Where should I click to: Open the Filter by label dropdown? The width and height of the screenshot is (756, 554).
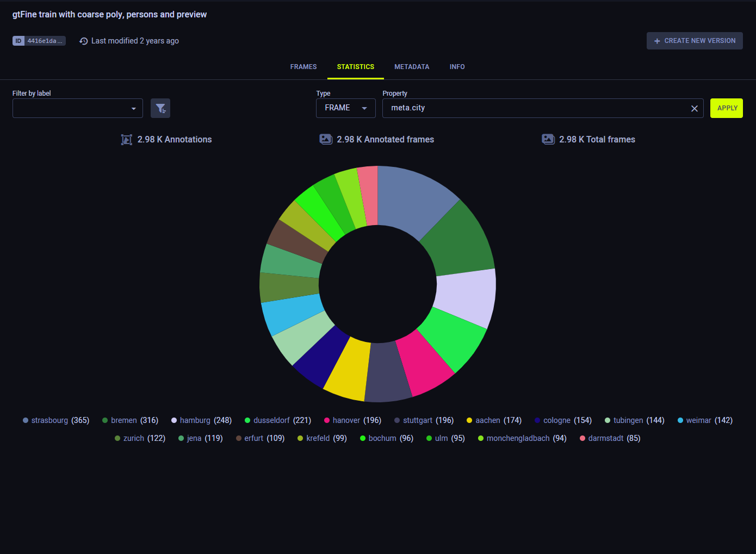coord(77,108)
